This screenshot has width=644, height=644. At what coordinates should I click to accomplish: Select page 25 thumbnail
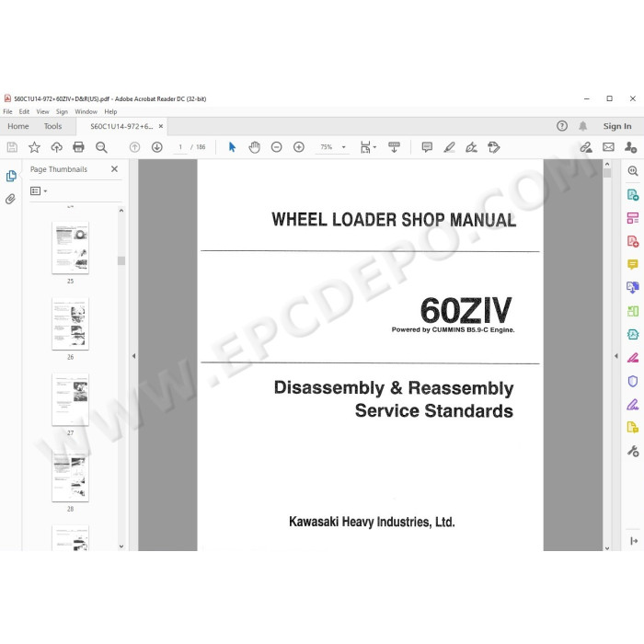click(70, 247)
